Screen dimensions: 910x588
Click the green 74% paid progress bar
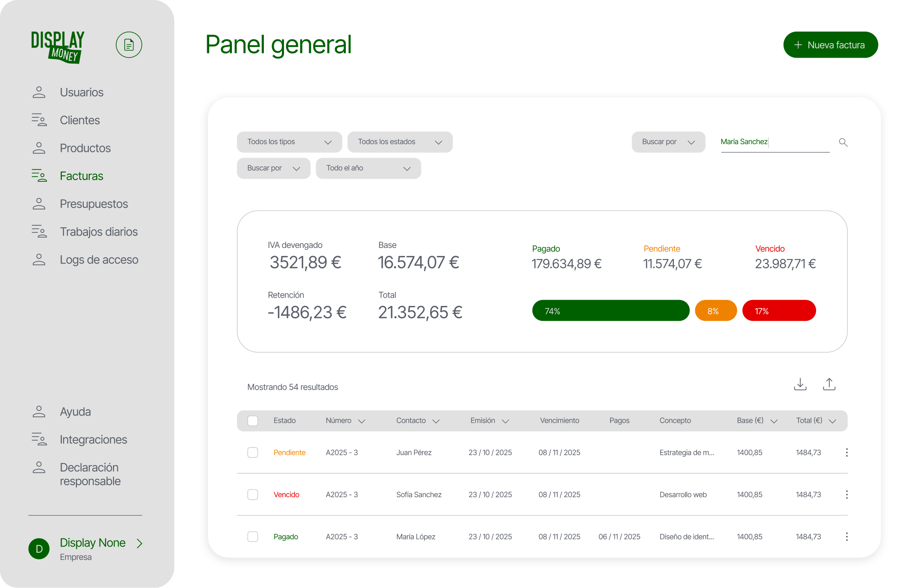[x=610, y=310]
